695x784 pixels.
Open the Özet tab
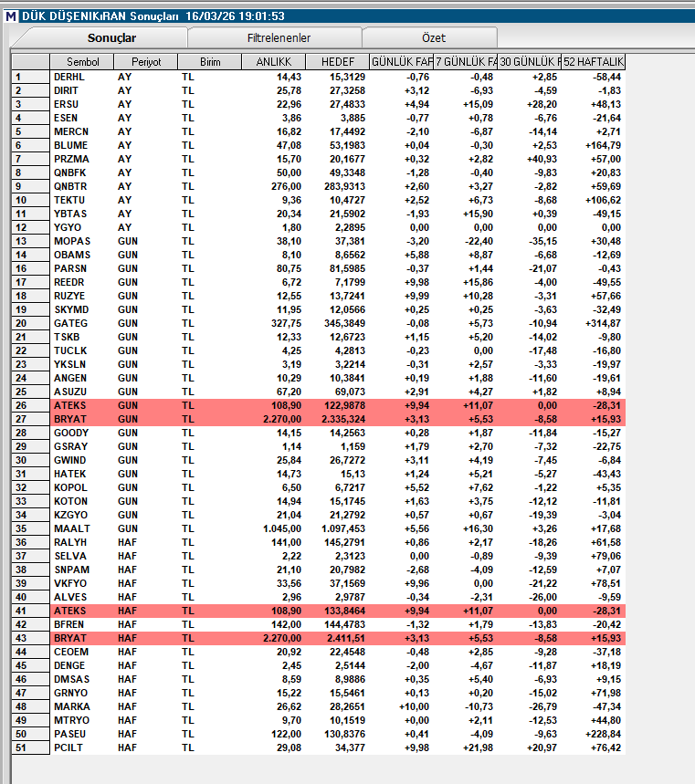[433, 38]
